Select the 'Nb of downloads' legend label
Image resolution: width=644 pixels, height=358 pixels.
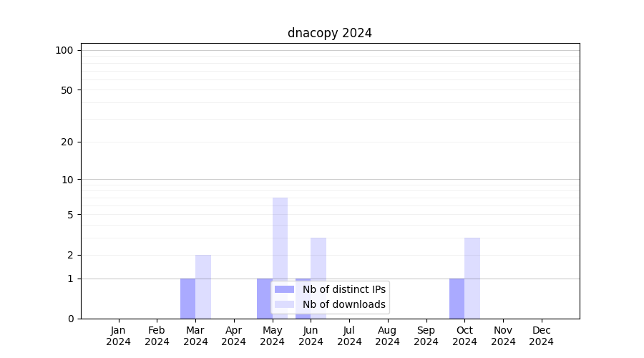coord(343,304)
